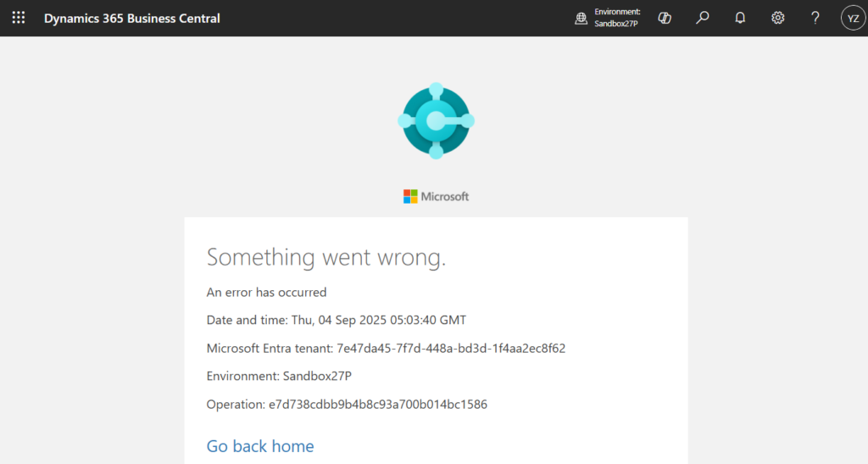This screenshot has height=464, width=868.
Task: Click the environment globe icon in header
Action: pos(581,18)
